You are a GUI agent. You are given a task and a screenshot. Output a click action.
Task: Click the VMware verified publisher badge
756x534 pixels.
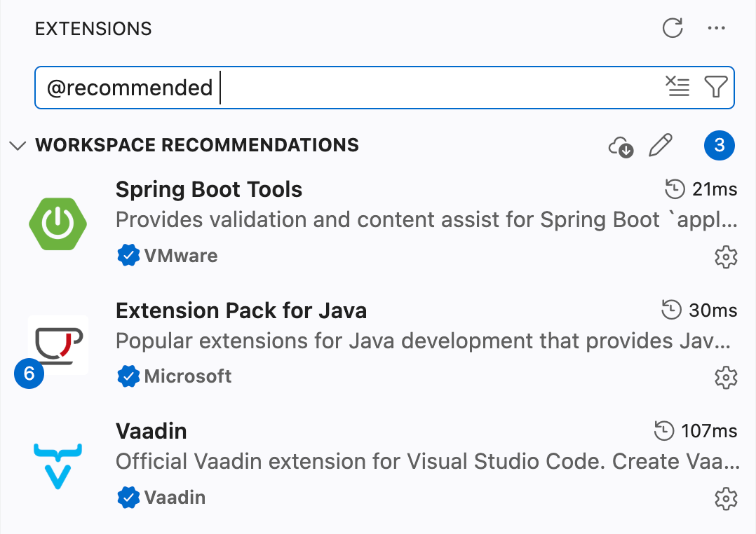(128, 255)
